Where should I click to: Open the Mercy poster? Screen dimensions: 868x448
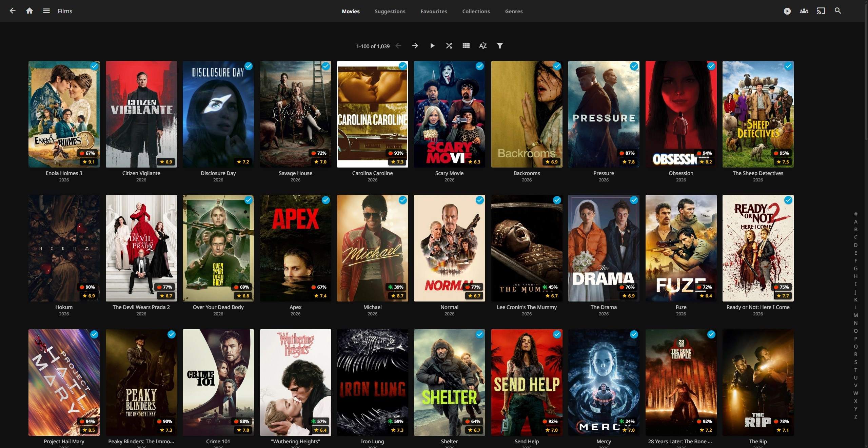pos(604,382)
